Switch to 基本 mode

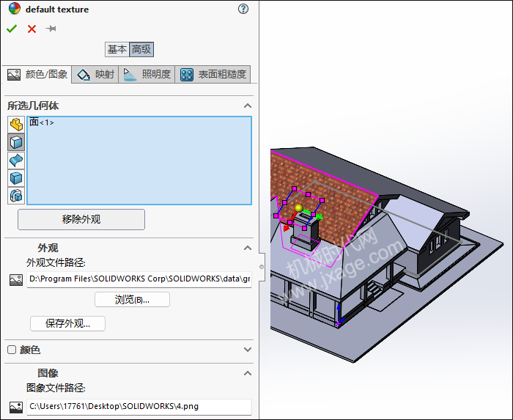pyautogui.click(x=117, y=49)
